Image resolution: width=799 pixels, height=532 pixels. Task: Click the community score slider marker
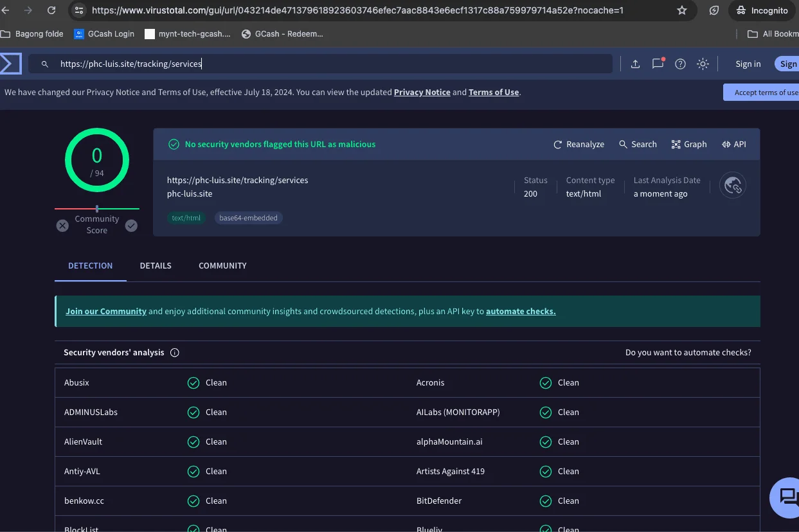pos(97,208)
